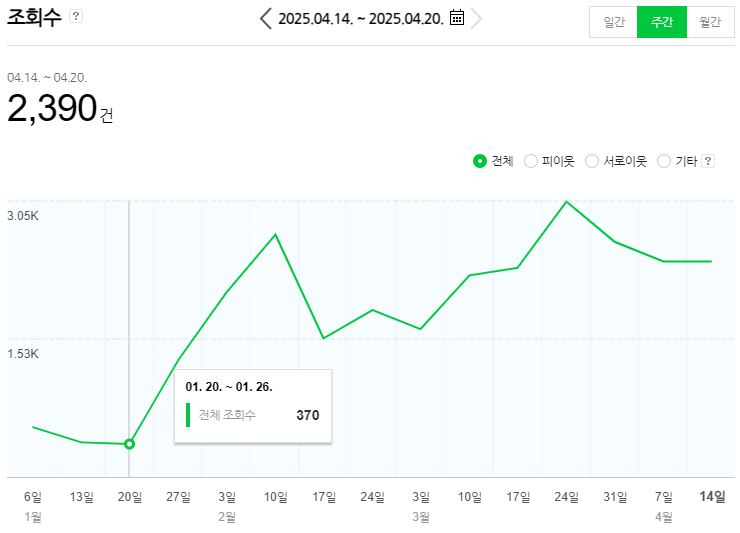Screen dimensions: 740x533
Task: Select the 서로이웃 radio button
Action: point(592,161)
